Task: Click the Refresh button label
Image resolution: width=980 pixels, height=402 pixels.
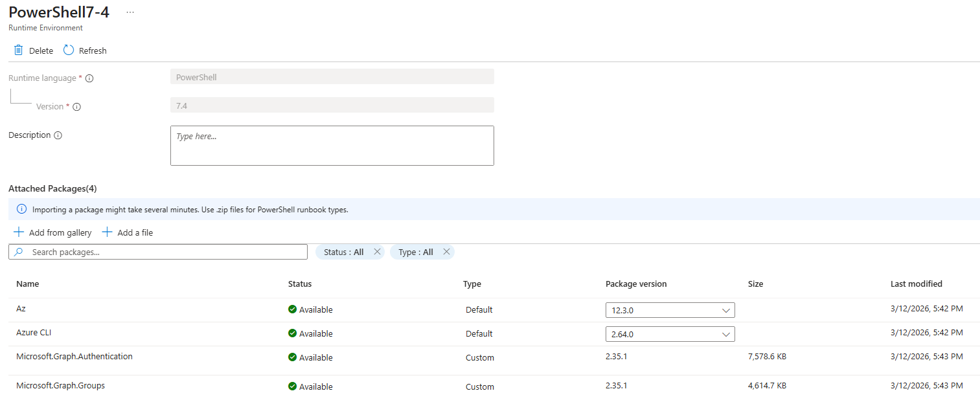Action: tap(93, 50)
